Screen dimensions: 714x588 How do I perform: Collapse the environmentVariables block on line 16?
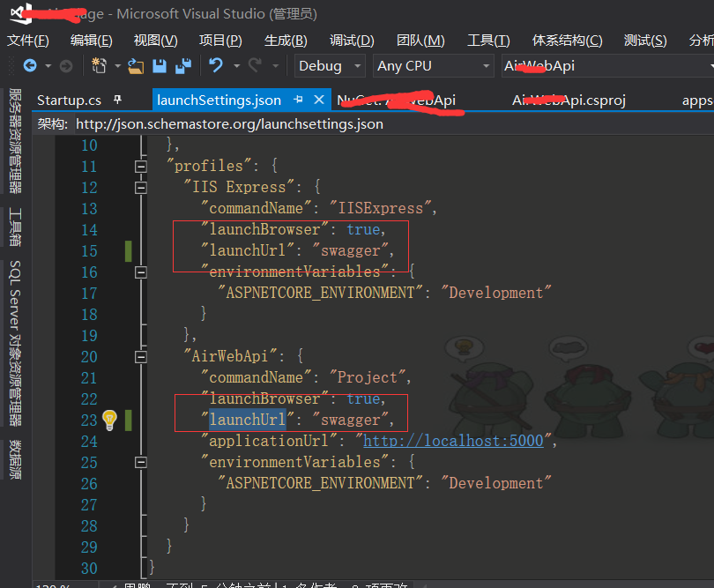(x=141, y=272)
